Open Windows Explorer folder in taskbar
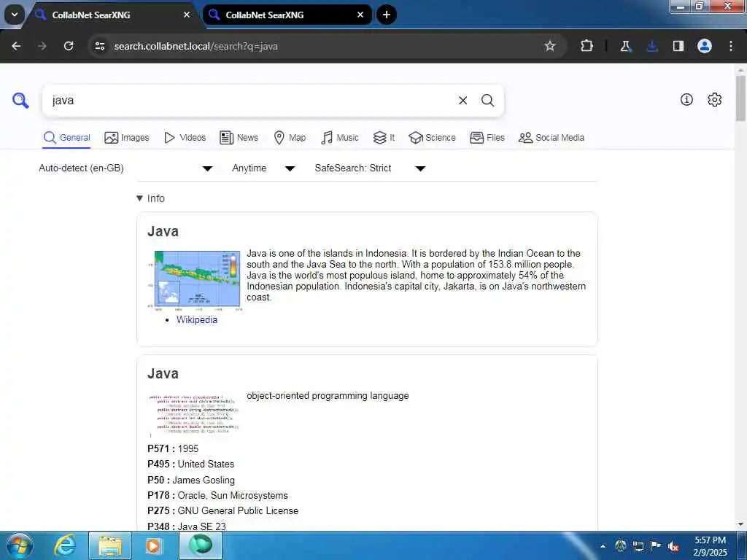The height and width of the screenshot is (560, 747). tap(110, 545)
